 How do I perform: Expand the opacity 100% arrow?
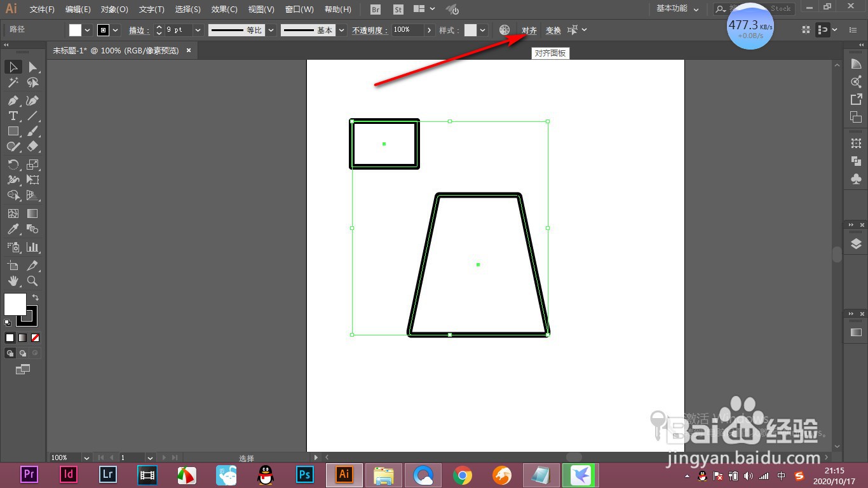pyautogui.click(x=430, y=30)
